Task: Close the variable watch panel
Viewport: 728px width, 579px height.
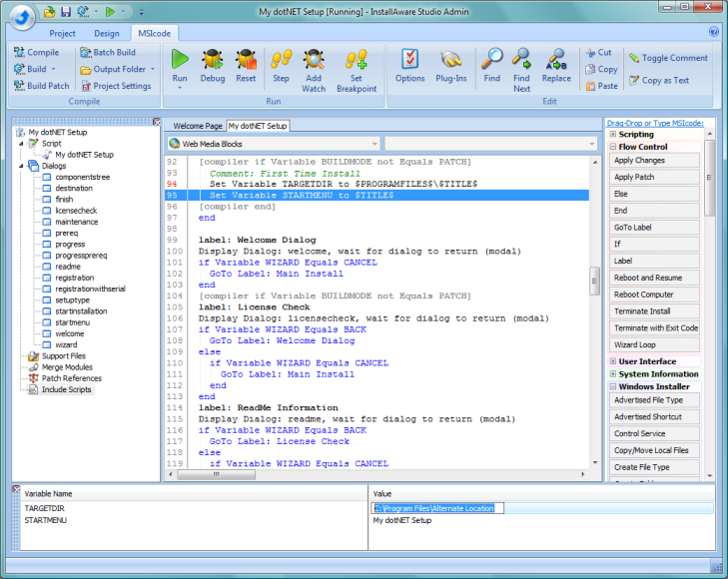Action: (16, 489)
